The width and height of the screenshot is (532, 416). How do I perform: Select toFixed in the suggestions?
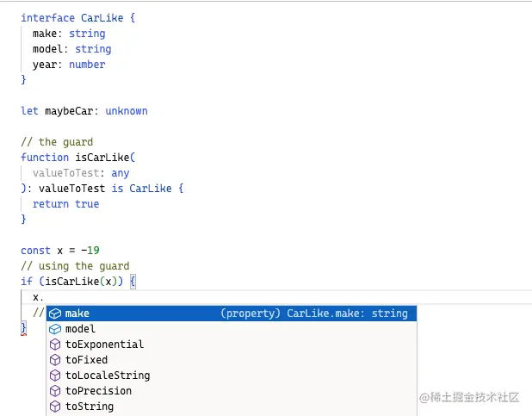click(232, 360)
